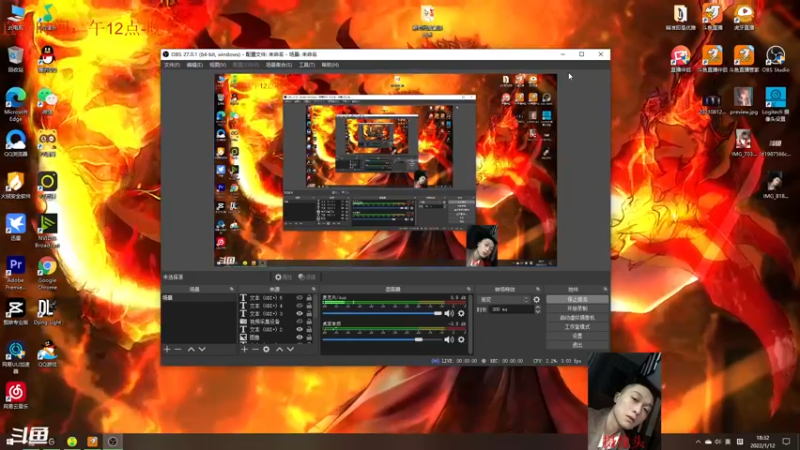The height and width of the screenshot is (450, 800).
Task: Remove selected source with minus icon
Action: pyautogui.click(x=255, y=349)
